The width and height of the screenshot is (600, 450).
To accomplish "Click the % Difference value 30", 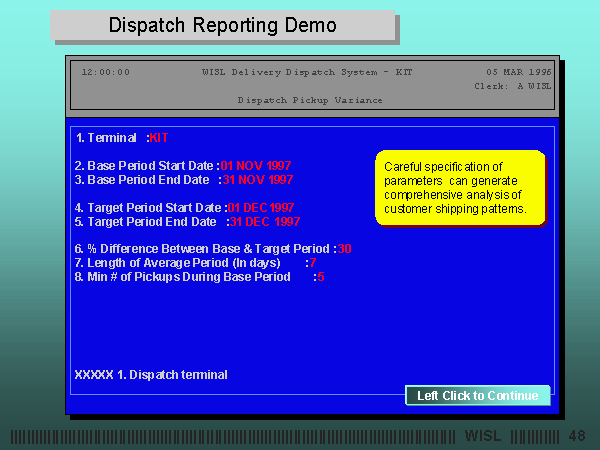I will (x=344, y=249).
